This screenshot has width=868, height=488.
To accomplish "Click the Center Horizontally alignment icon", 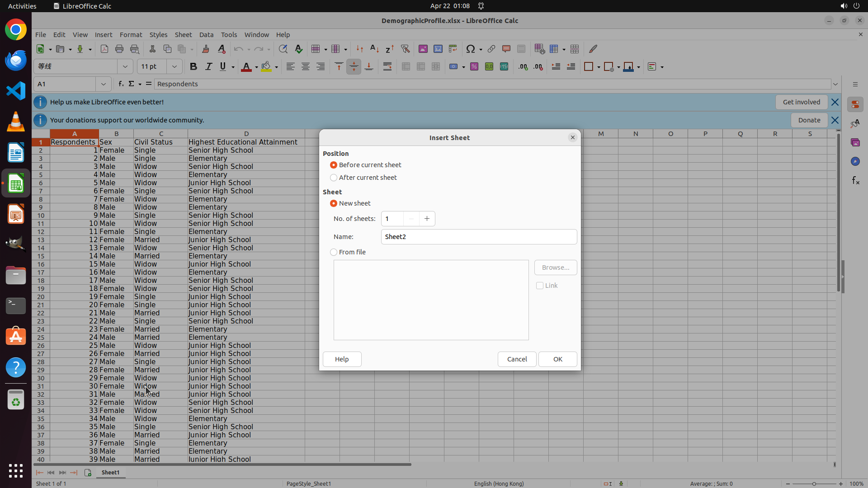I will click(306, 67).
